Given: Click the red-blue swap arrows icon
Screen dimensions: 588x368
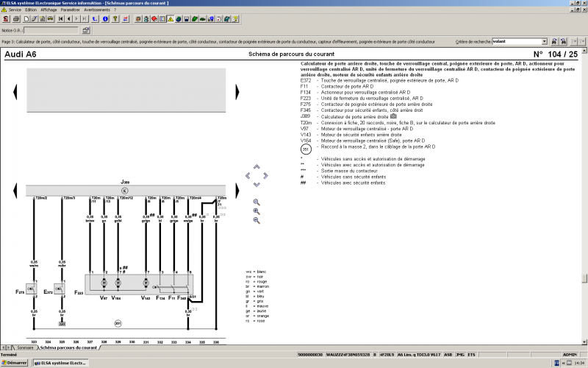Looking at the screenshot, I should (126, 19).
